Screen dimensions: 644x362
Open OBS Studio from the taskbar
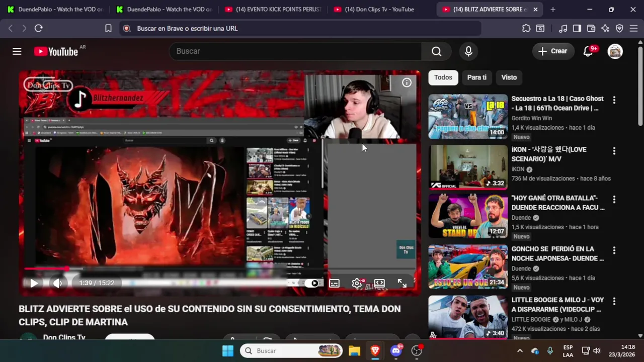point(417,350)
